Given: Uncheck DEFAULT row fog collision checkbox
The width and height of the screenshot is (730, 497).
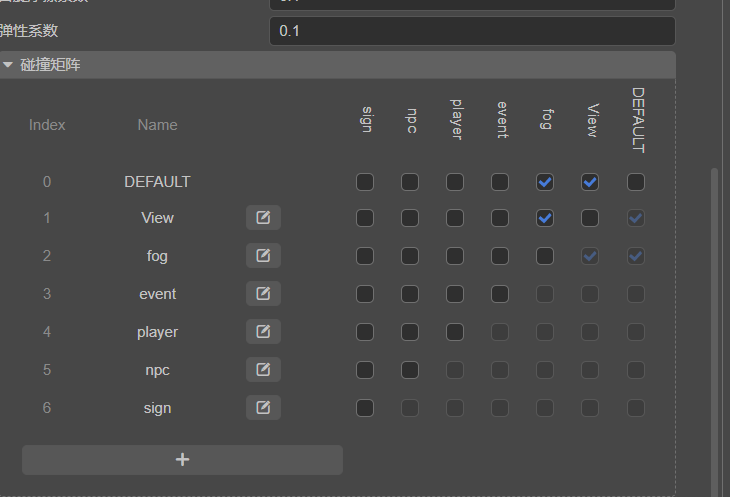Looking at the screenshot, I should pos(545,182).
